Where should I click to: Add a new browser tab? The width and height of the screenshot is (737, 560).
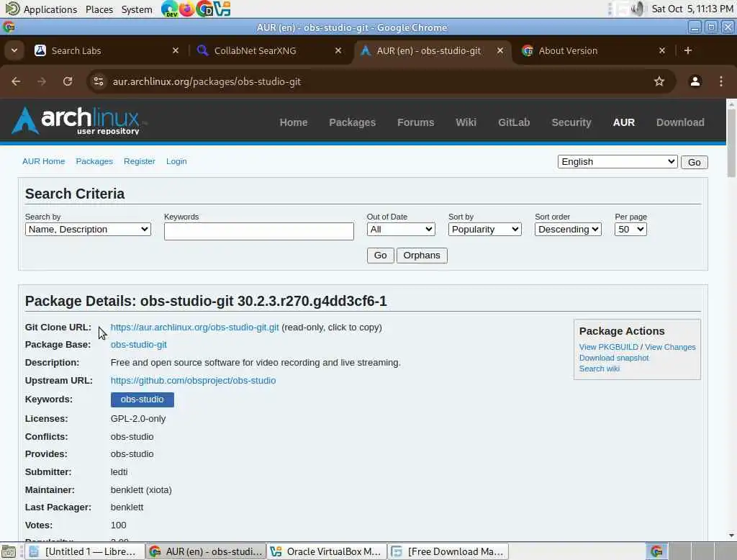click(687, 50)
